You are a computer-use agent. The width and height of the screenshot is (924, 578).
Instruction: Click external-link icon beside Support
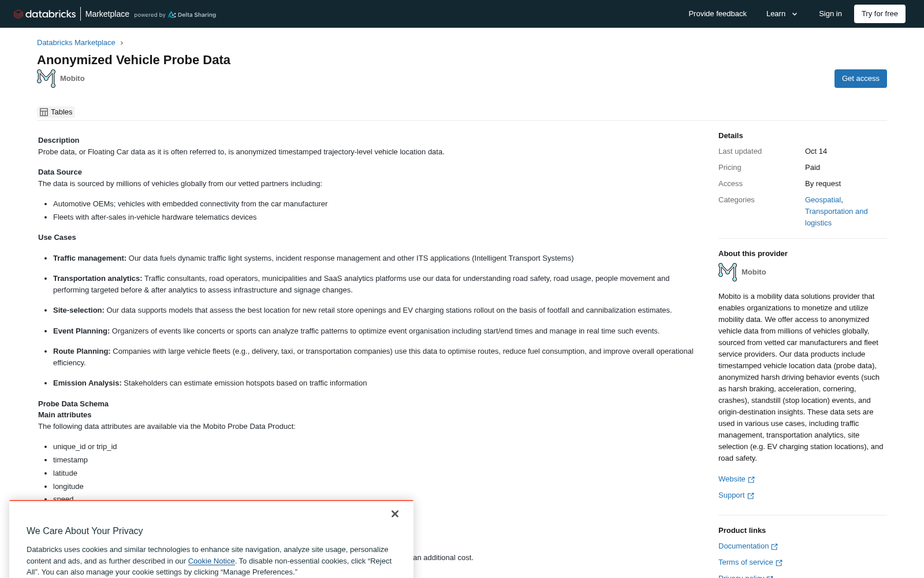pos(751,496)
